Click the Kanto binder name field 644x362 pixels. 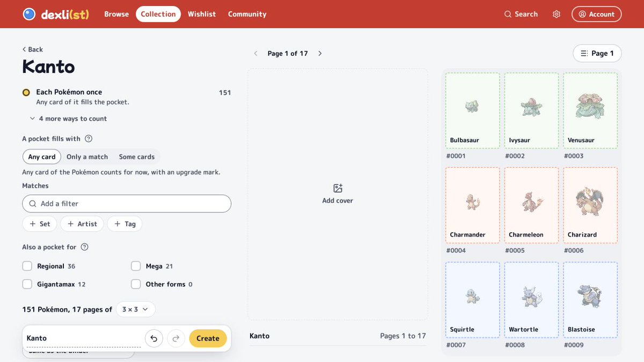tap(84, 338)
